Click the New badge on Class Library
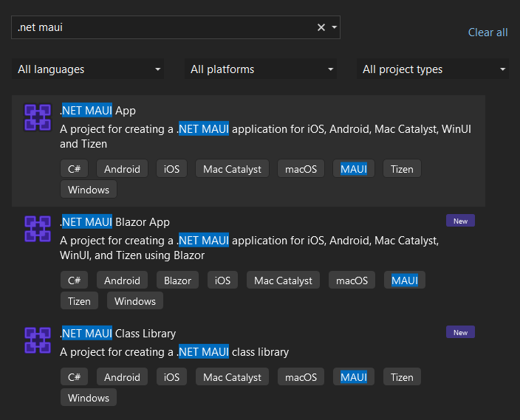Viewport: 520px width, 420px height. coord(460,332)
